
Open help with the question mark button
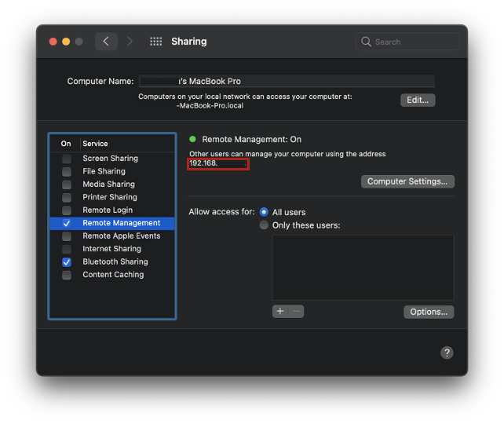pyautogui.click(x=447, y=353)
